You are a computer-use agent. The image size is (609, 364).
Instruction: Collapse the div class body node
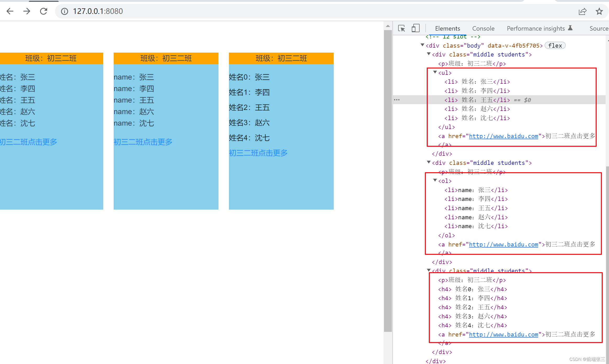(x=422, y=45)
